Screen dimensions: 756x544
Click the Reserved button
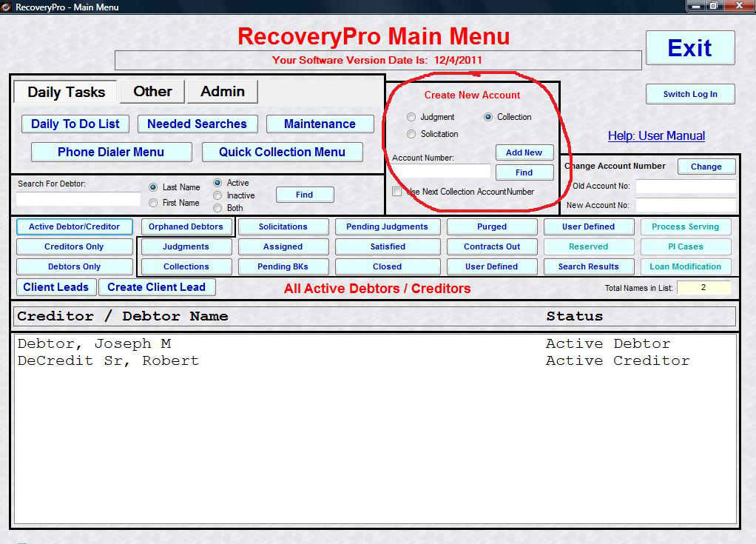[589, 246]
